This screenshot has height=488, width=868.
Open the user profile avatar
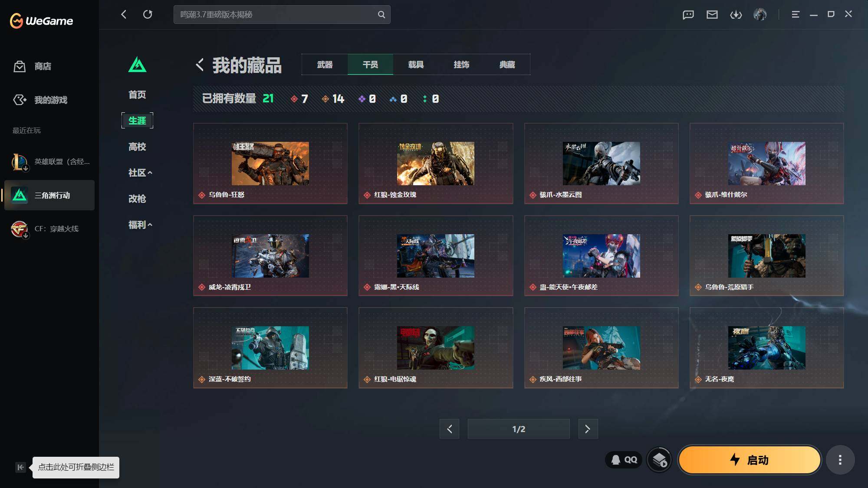pyautogui.click(x=760, y=15)
